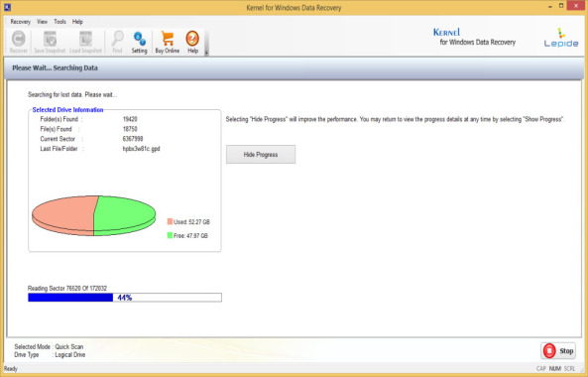This screenshot has width=588, height=377.
Task: Click the Please Wait... Searching Data header
Action: tap(55, 68)
